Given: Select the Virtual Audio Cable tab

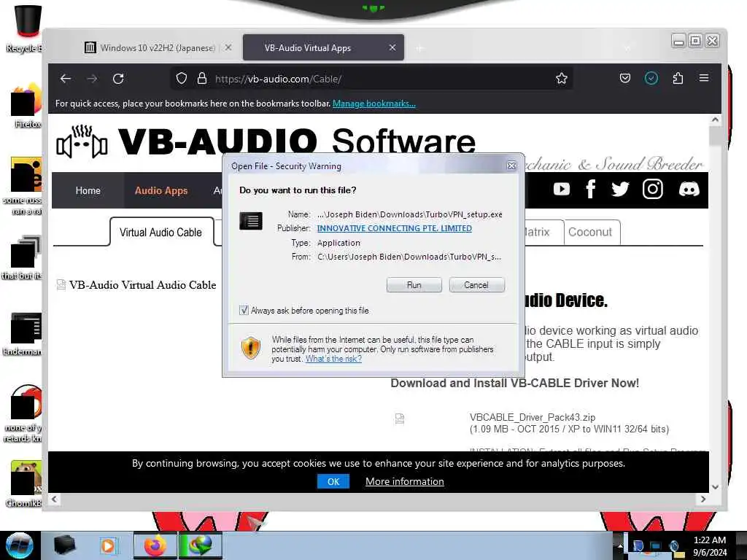Looking at the screenshot, I should tap(161, 233).
